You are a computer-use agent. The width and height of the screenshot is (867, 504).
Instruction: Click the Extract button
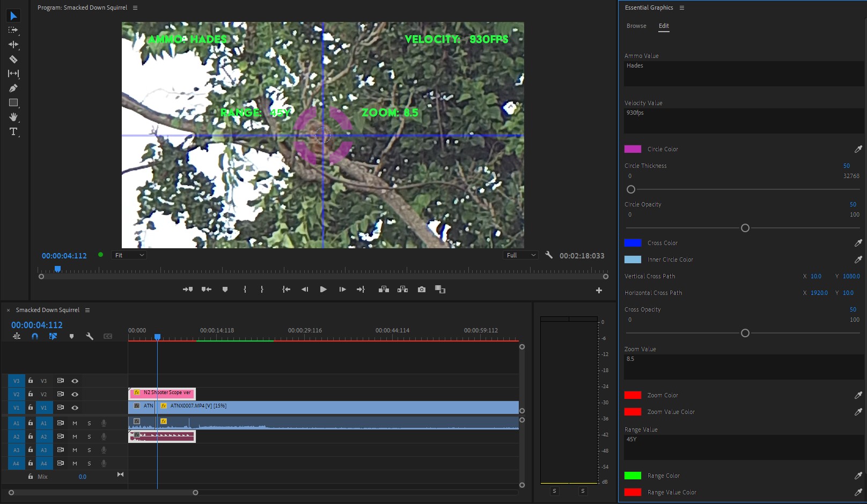[402, 290]
